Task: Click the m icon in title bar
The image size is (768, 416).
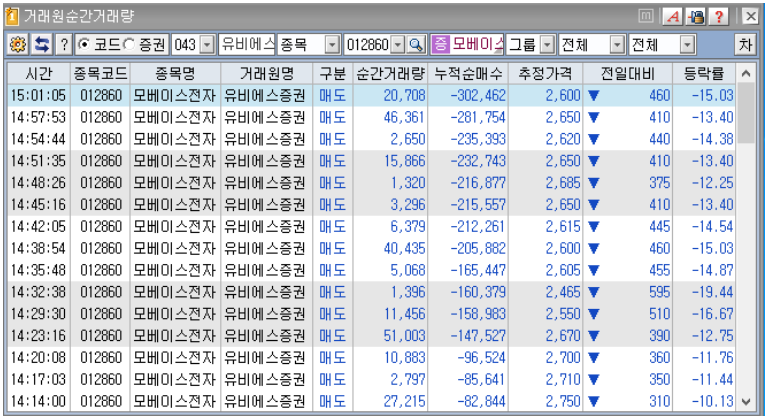Action: pos(646,16)
